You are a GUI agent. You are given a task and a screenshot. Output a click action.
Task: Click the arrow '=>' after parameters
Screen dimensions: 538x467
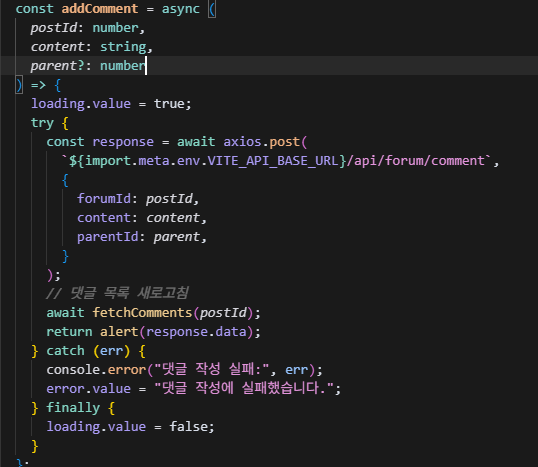[x=38, y=85]
